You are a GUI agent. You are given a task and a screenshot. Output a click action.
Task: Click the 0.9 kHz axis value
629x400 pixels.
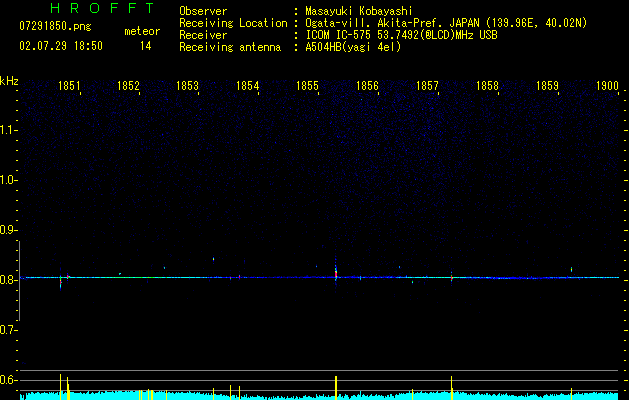(x=8, y=230)
